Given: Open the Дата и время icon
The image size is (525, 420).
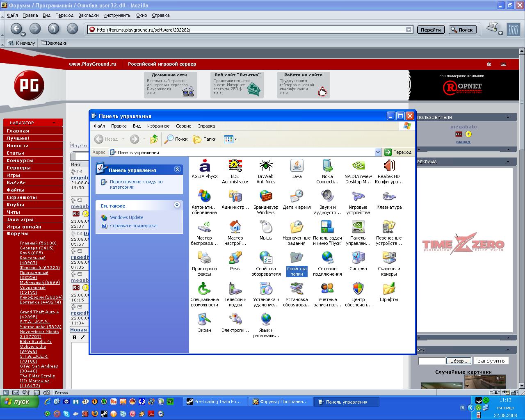Looking at the screenshot, I should coord(297,197).
